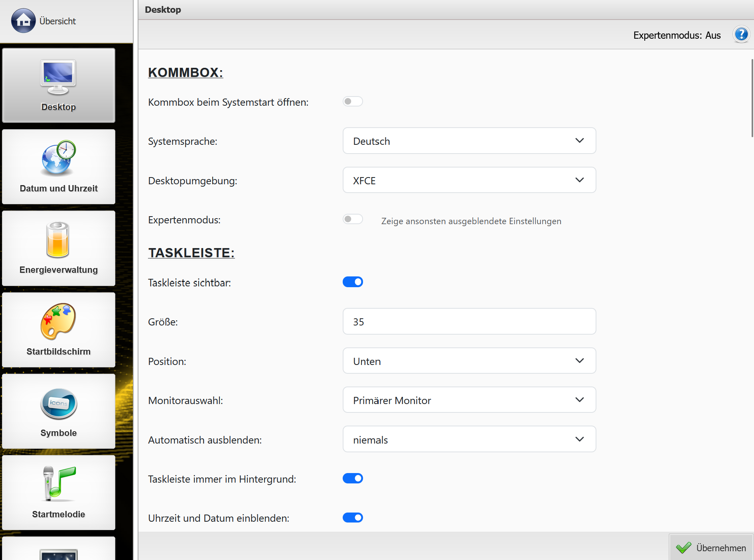Click the Übernehmen button
Image resolution: width=754 pixels, height=560 pixels.
[x=711, y=548]
